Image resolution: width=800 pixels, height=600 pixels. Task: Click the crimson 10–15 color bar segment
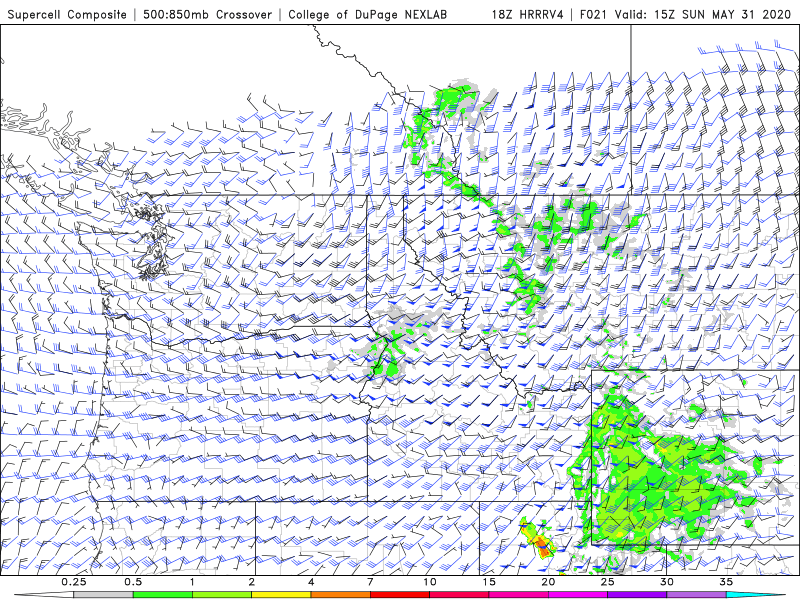click(459, 595)
